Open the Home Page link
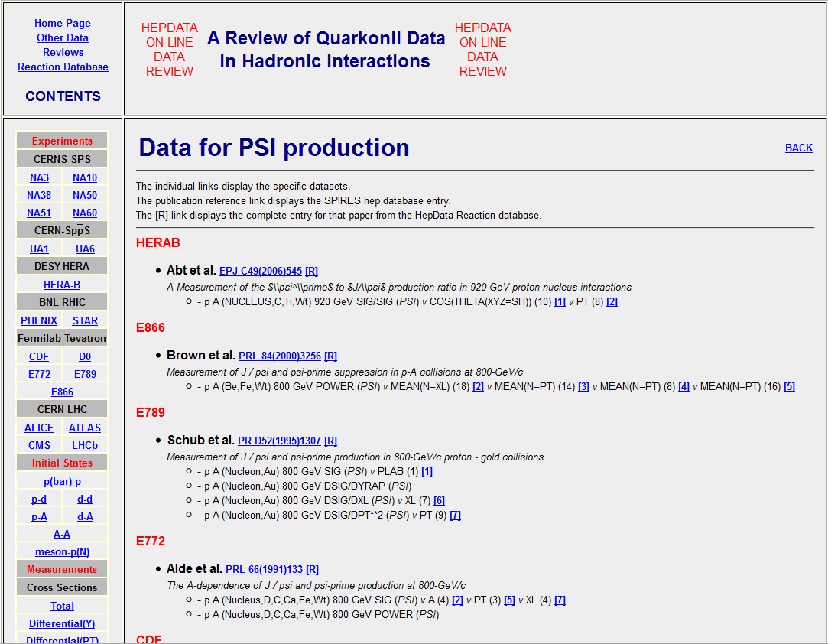 pos(63,24)
